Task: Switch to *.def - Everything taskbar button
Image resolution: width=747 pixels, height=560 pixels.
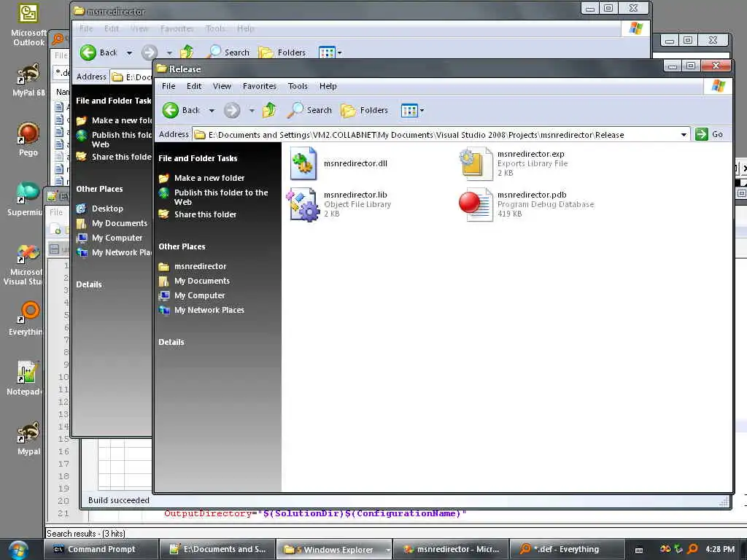Action: (x=567, y=550)
